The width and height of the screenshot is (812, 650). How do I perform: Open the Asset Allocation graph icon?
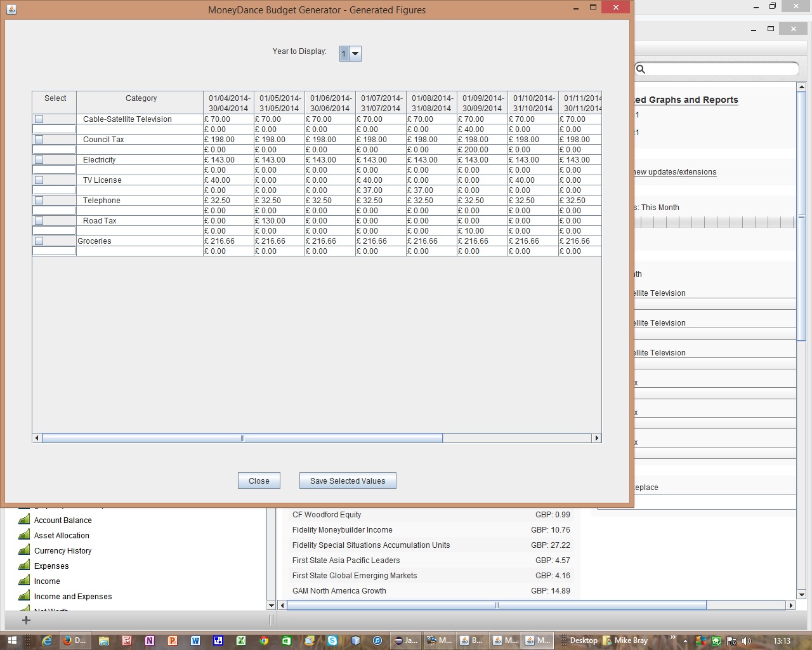25,534
